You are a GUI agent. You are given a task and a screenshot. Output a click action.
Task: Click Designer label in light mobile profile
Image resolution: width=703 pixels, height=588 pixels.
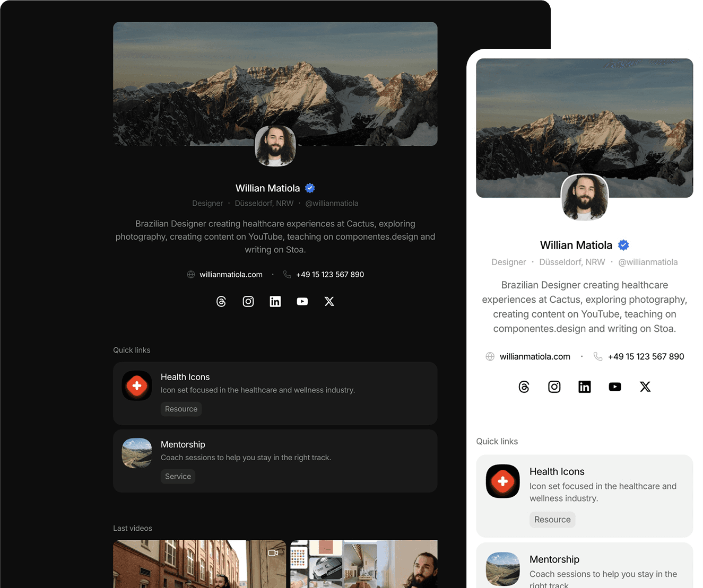point(509,262)
